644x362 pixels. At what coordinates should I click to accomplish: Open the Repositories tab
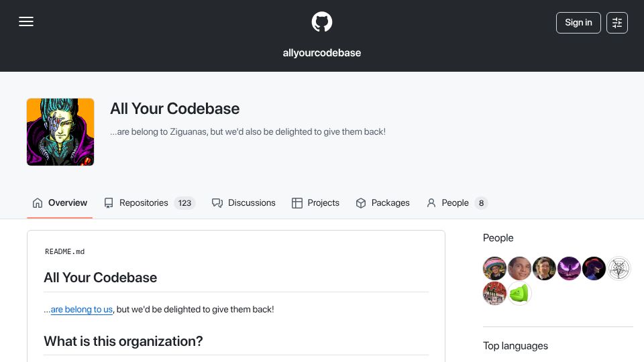(150, 202)
